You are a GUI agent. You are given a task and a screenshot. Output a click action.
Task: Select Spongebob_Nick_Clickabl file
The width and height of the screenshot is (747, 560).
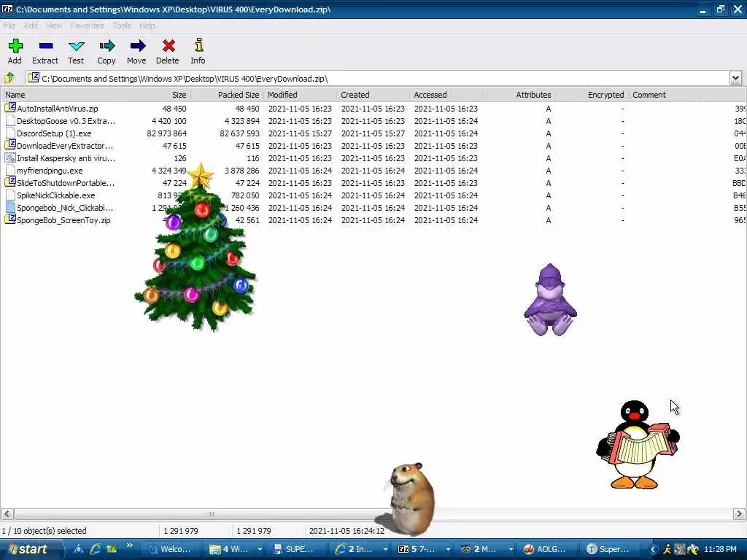tap(65, 208)
